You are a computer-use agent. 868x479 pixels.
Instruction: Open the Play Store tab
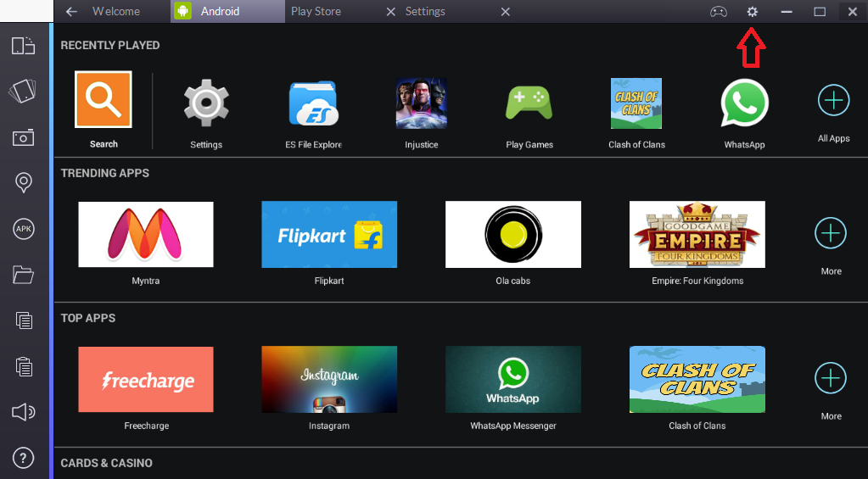click(x=316, y=12)
